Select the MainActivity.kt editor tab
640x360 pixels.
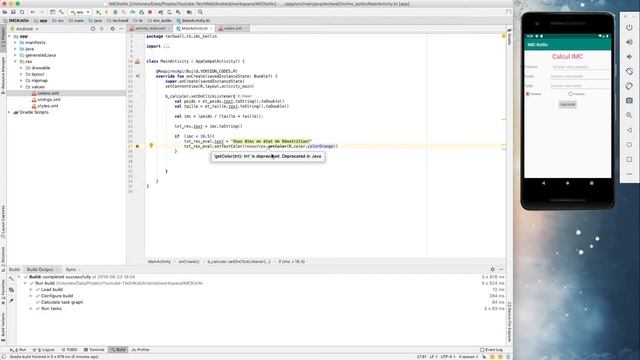coord(194,29)
